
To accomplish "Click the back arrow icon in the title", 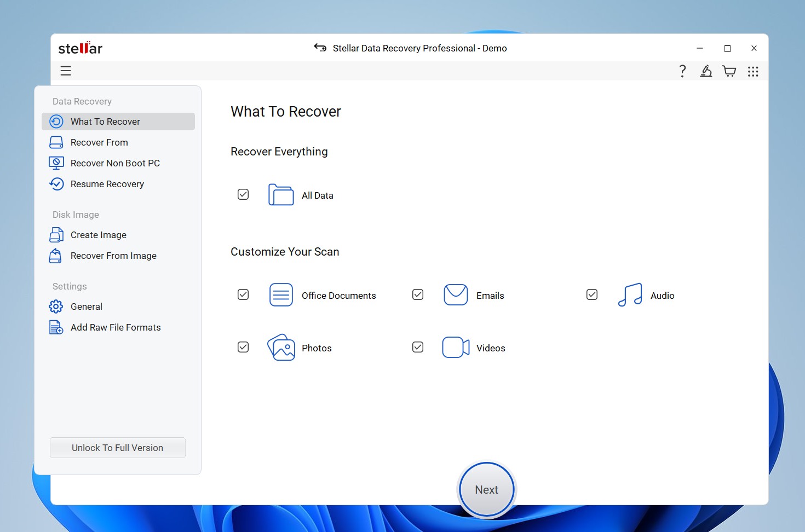I will (x=320, y=48).
